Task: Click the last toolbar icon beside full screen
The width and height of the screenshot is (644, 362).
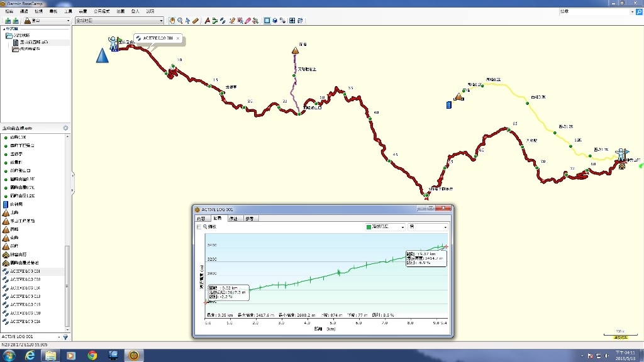Action: (300, 21)
